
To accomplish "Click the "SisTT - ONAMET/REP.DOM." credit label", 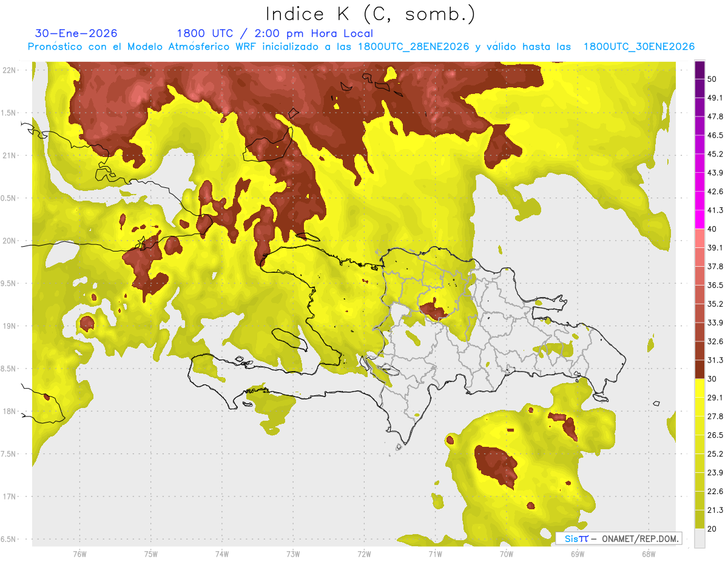I will [x=619, y=538].
